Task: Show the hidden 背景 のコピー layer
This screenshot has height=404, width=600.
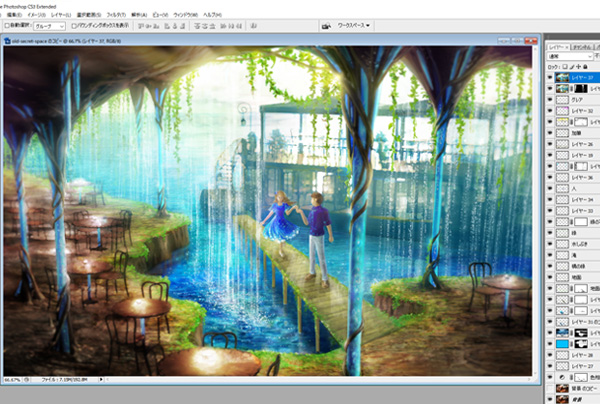Action: point(550,388)
